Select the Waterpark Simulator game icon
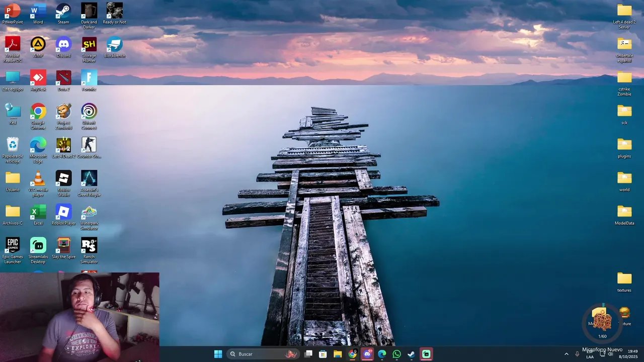The image size is (644, 362). tap(89, 217)
